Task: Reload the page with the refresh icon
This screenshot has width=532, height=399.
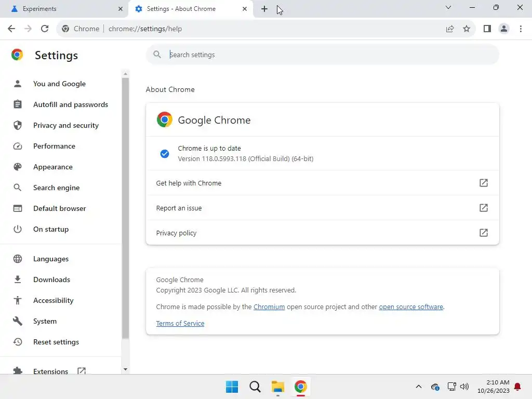Action: pos(45,29)
